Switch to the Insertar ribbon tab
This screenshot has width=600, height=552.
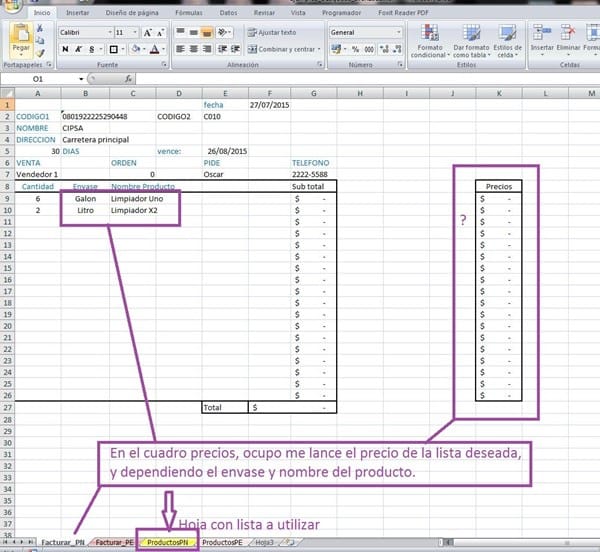point(77,13)
